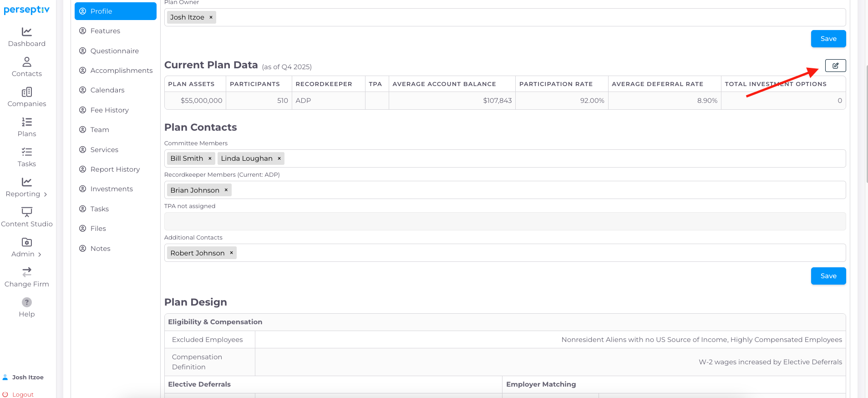Go to the Investments tab
868x398 pixels.
click(x=116, y=189)
